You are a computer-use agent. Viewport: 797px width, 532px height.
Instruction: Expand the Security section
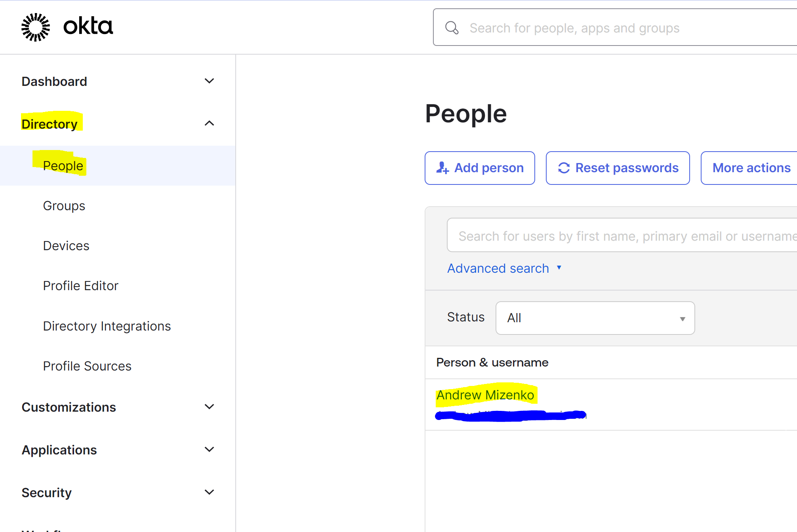tap(209, 492)
